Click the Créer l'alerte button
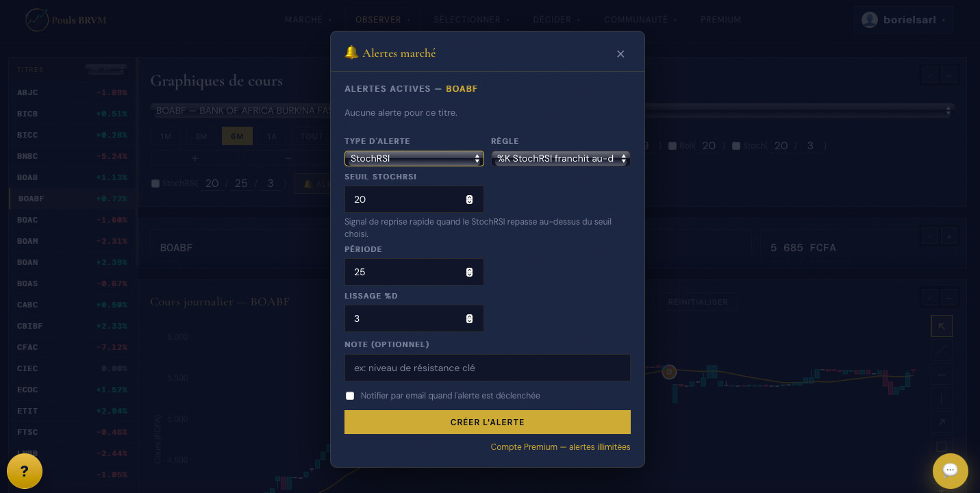 (x=488, y=422)
